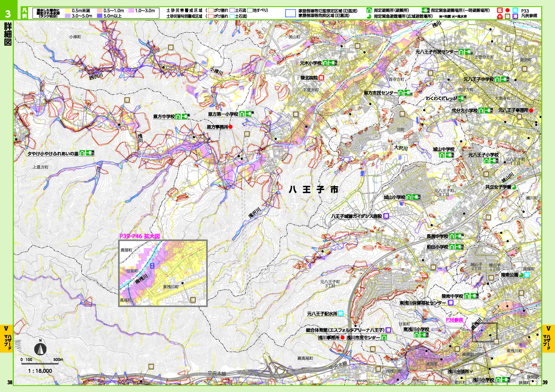
Task: Click the green evacuation icon next to 共立女子学園
Action: tap(514, 187)
